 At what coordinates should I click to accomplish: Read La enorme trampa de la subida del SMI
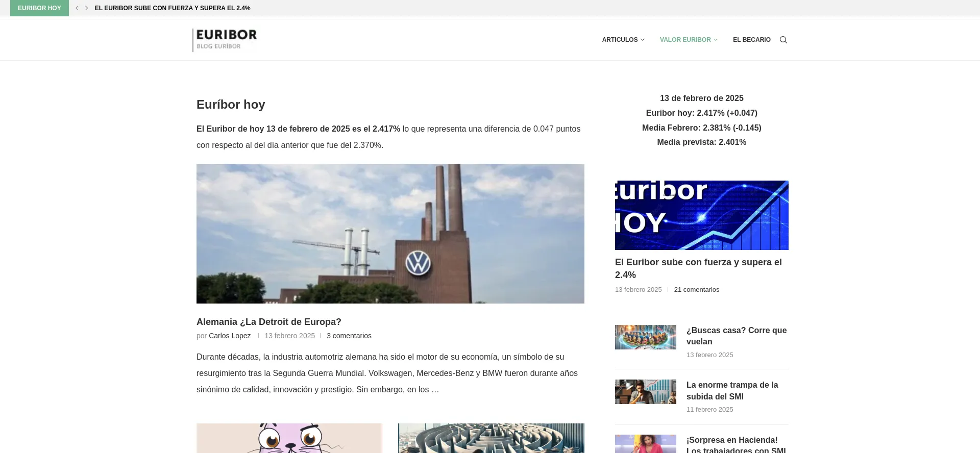click(x=732, y=391)
